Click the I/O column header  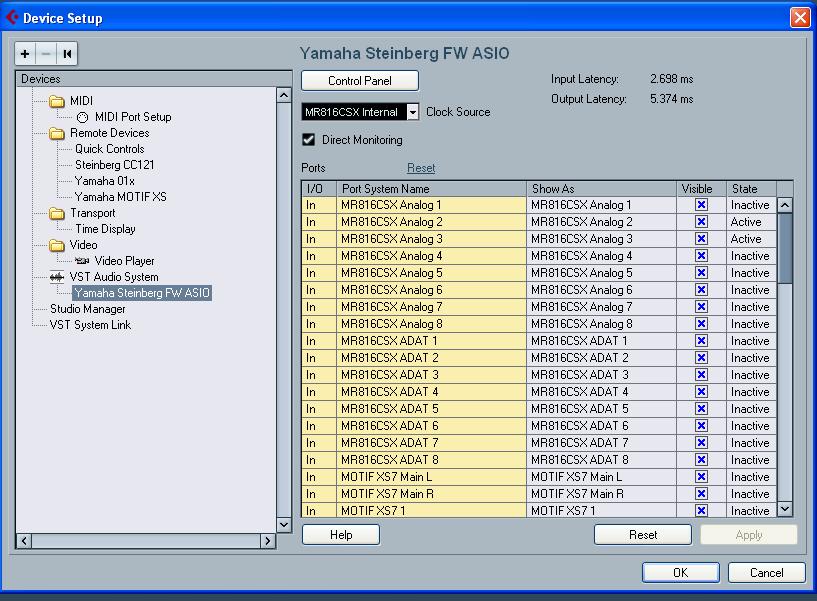pos(319,189)
